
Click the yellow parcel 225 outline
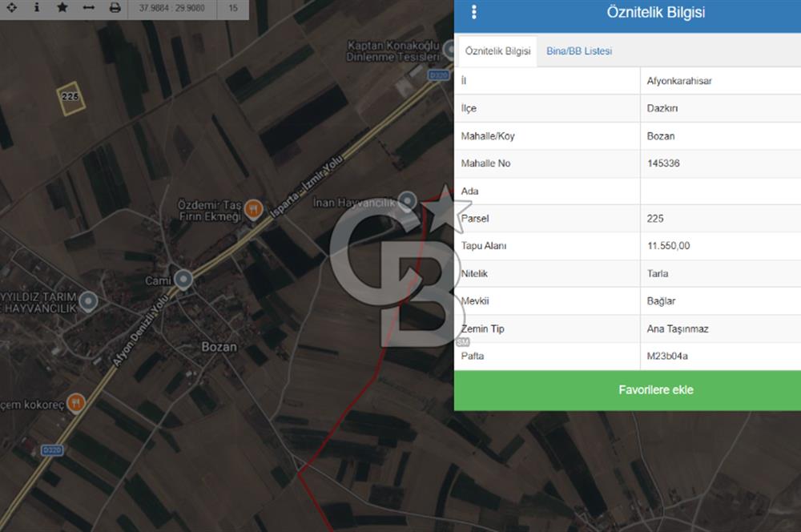coord(70,99)
